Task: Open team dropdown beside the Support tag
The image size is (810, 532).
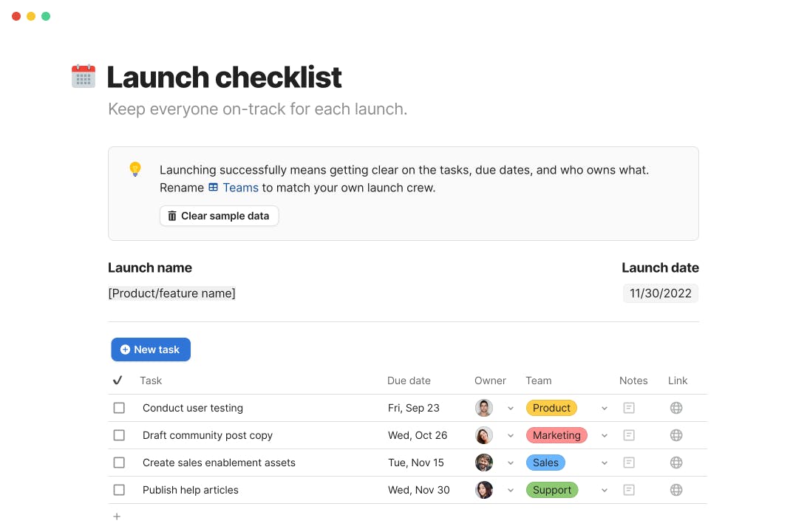Action: (x=605, y=491)
